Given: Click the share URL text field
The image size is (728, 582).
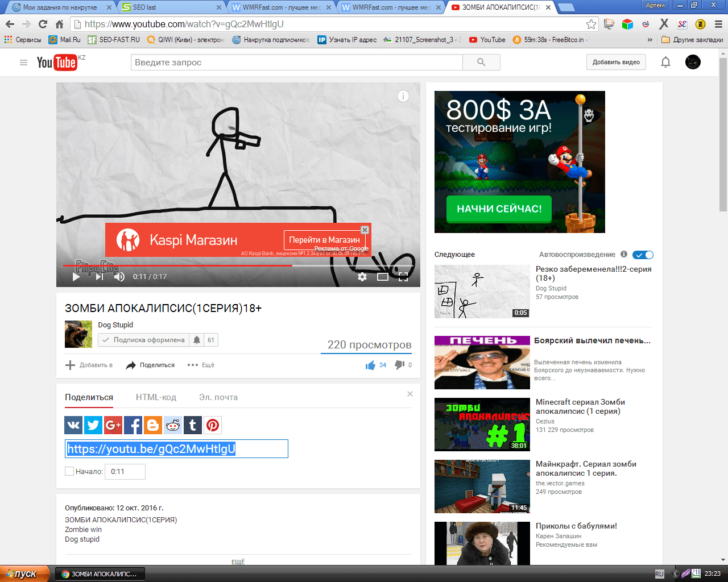Looking at the screenshot, I should point(176,448).
